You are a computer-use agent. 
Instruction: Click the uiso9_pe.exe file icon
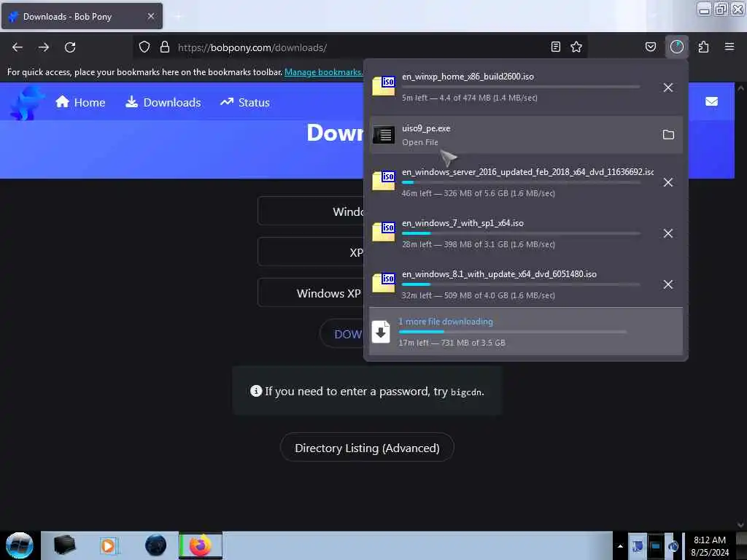click(x=384, y=135)
